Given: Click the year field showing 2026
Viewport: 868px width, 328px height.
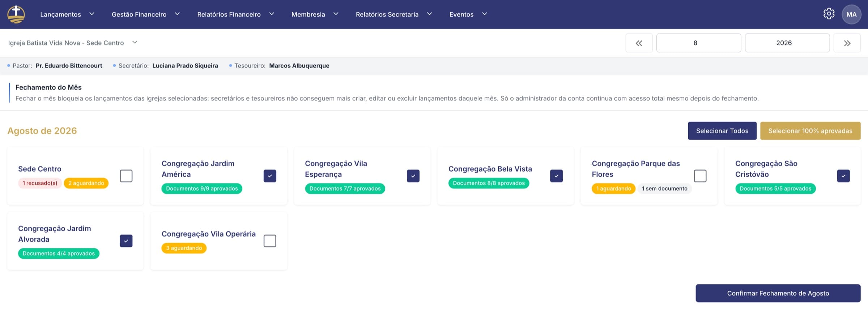Looking at the screenshot, I should click(x=787, y=43).
